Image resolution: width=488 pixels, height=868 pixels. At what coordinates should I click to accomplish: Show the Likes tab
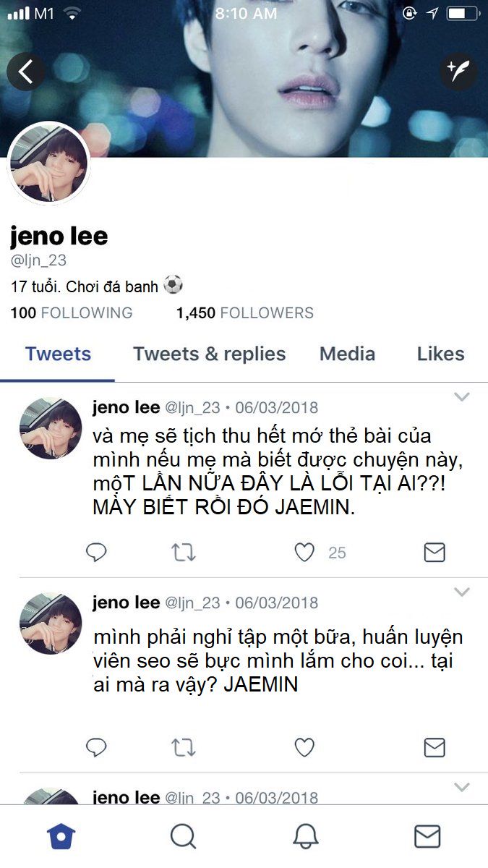click(440, 354)
